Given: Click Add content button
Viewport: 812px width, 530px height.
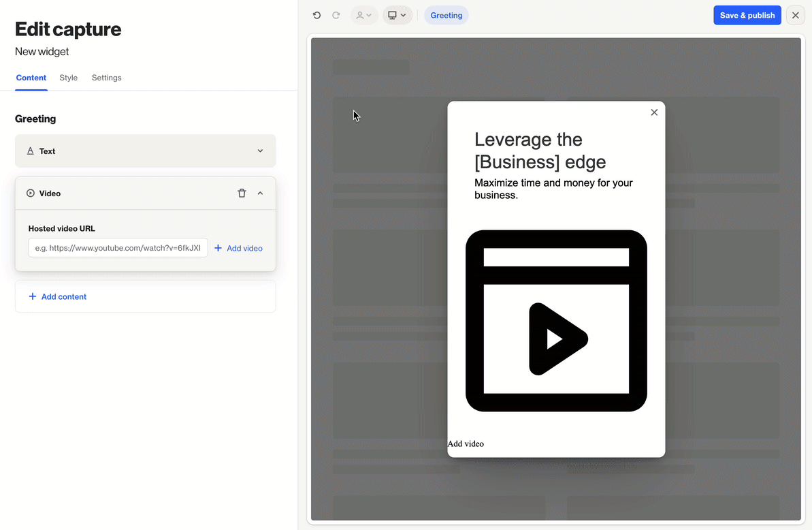Looking at the screenshot, I should coord(146,296).
